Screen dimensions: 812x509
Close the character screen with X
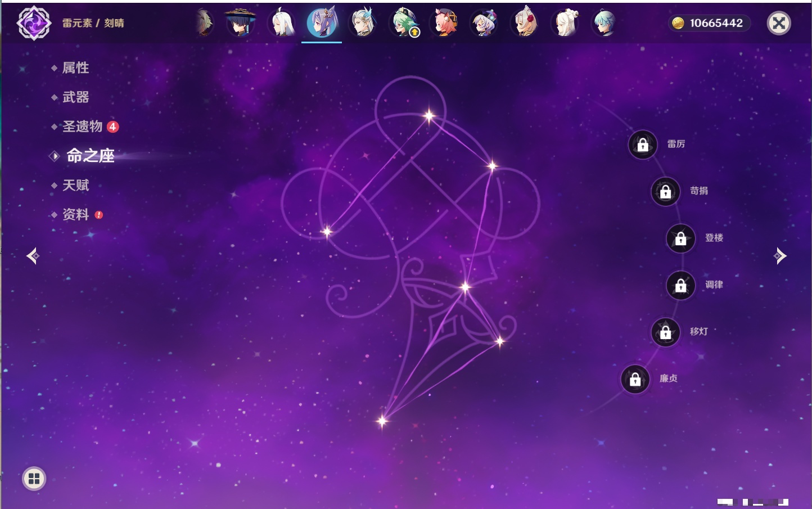coord(779,23)
